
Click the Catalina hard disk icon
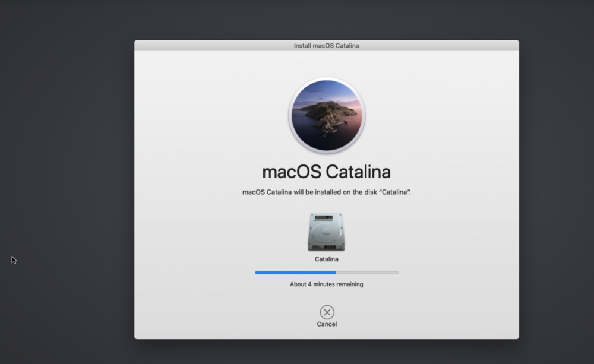[326, 232]
